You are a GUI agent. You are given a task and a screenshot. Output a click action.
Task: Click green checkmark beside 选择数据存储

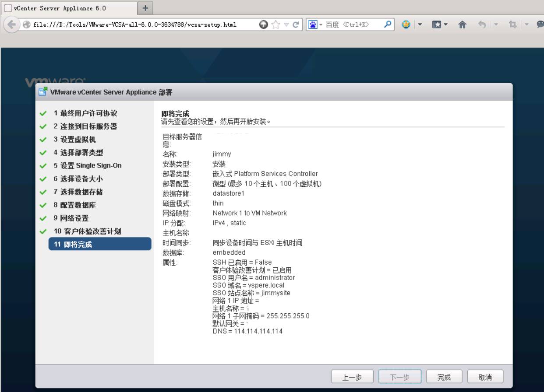point(43,192)
